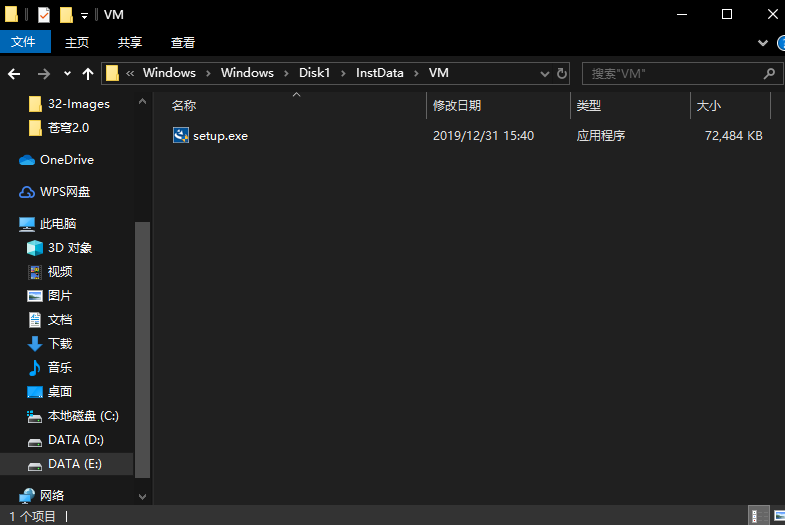Open the 下载 folder
785x525 pixels.
tap(60, 344)
